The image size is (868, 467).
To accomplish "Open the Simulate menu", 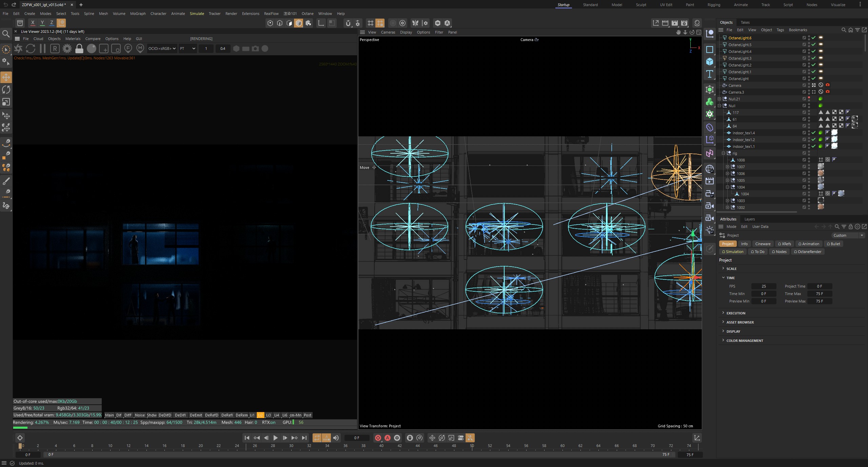I will [197, 14].
